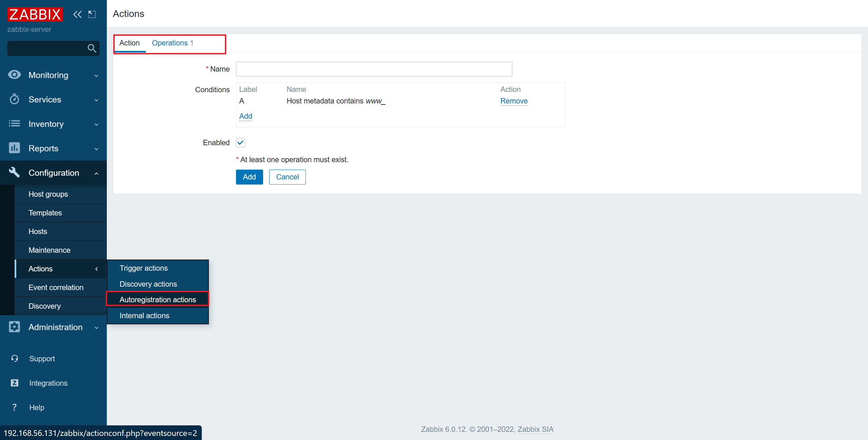The height and width of the screenshot is (440, 868).
Task: Uncheck the Enabled checkbox
Action: 240,142
